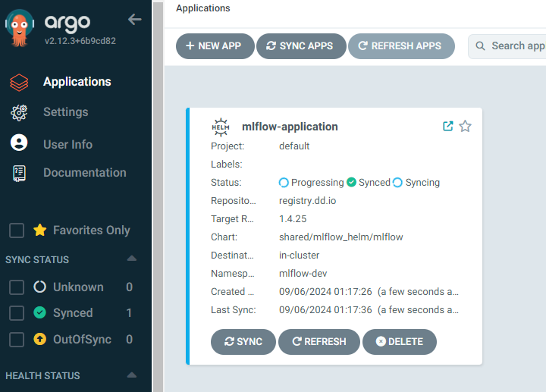Click the REFRESH APPS button
Screen dimensions: 546x392
point(401,46)
